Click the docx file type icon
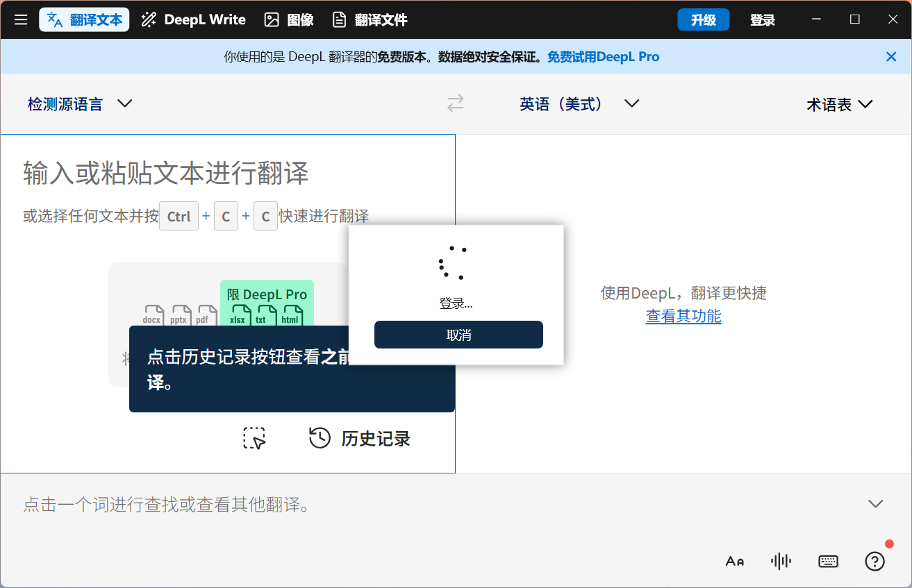This screenshot has width=912, height=588. [x=152, y=315]
